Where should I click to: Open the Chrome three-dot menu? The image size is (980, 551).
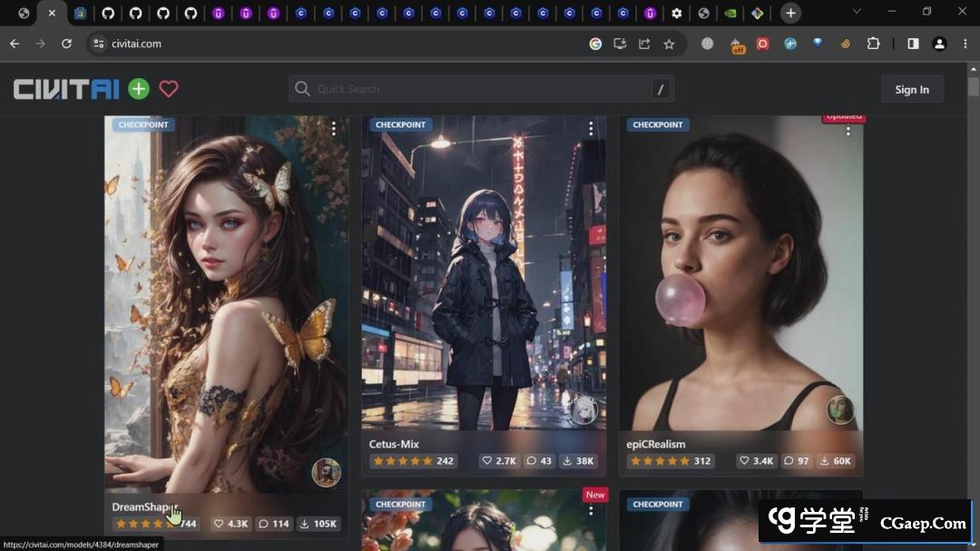pos(965,44)
